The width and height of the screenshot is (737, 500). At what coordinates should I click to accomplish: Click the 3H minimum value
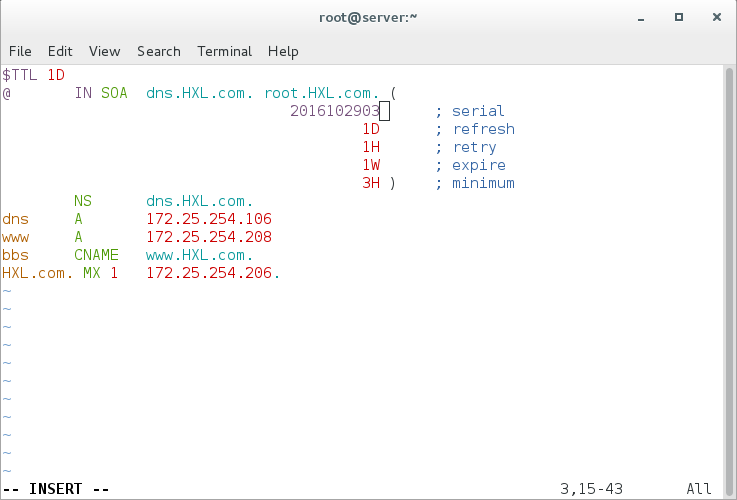pos(371,183)
